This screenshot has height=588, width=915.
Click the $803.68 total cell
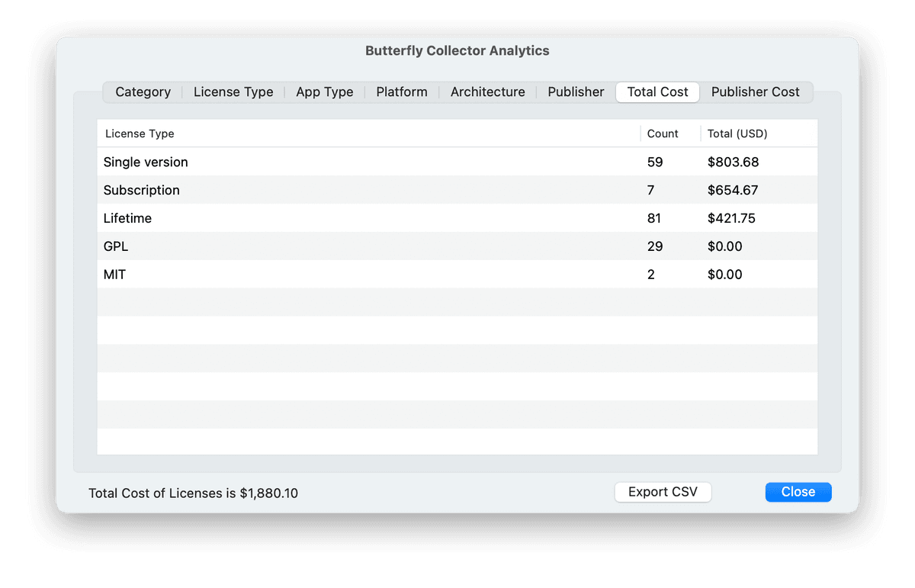click(733, 162)
